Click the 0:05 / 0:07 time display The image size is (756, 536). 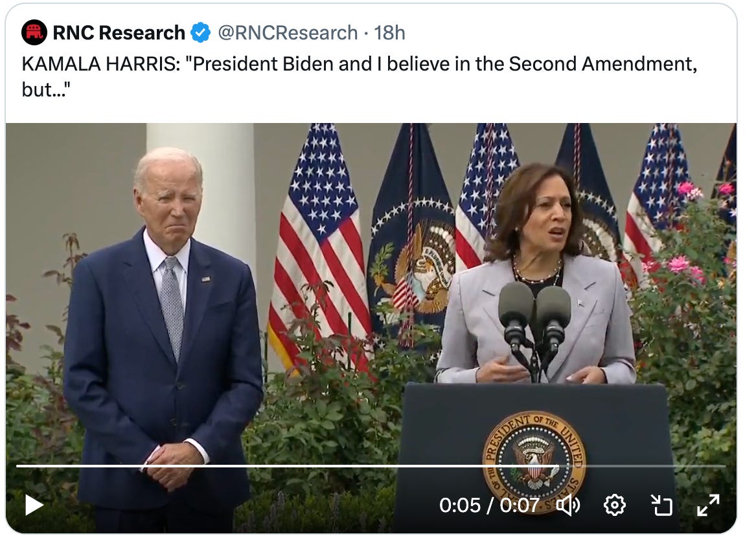pyautogui.click(x=489, y=505)
